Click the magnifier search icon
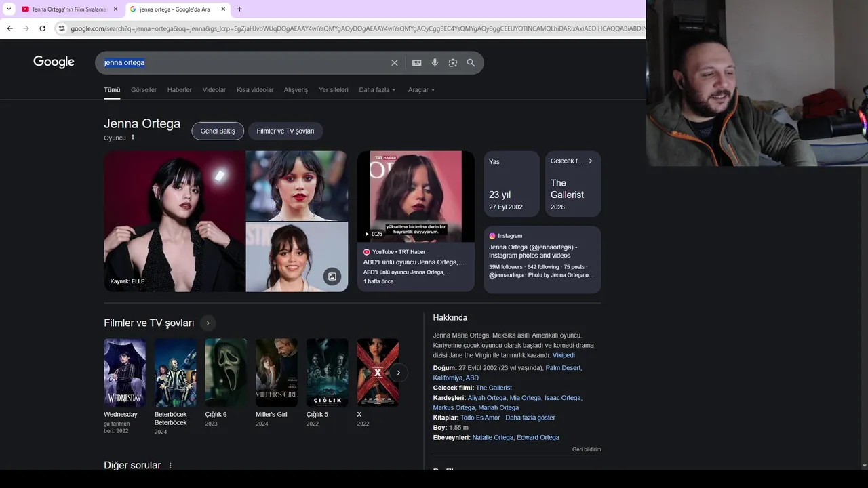Screen dimensions: 868x488 click(x=471, y=62)
